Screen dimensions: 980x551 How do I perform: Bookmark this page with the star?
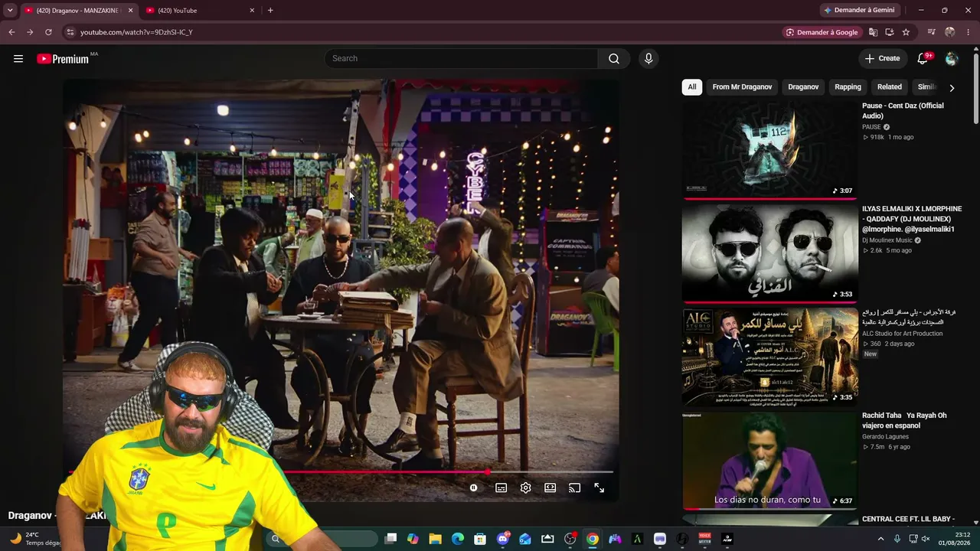(906, 32)
